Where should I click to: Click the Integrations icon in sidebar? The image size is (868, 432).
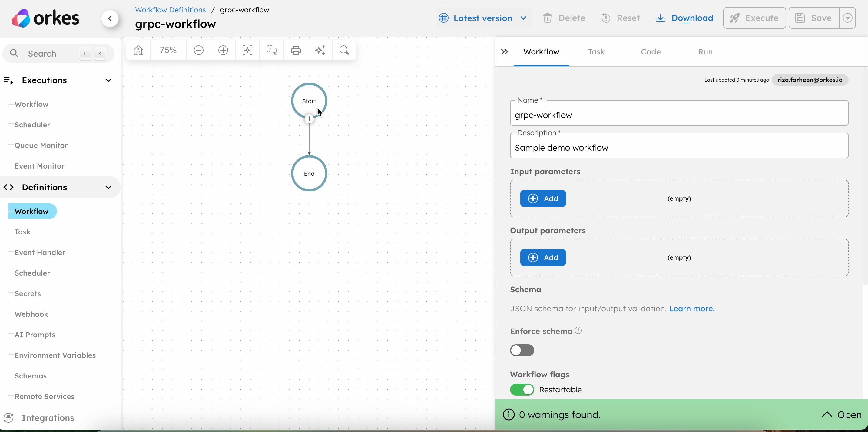pyautogui.click(x=8, y=417)
